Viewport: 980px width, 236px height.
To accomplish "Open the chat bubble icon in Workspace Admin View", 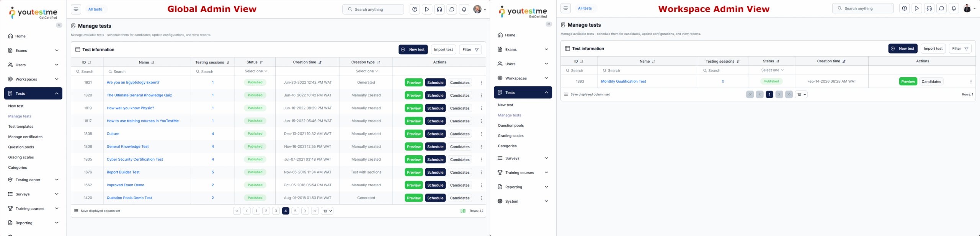I will click(941, 8).
